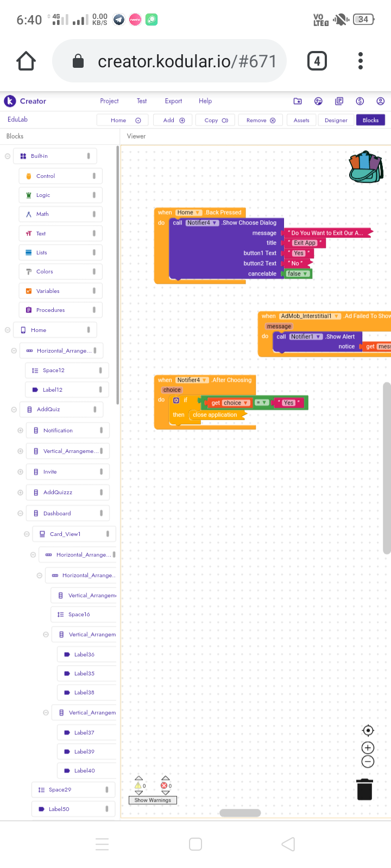Collapse the Home screen tree node
This screenshot has width=391, height=868.
tap(8, 330)
